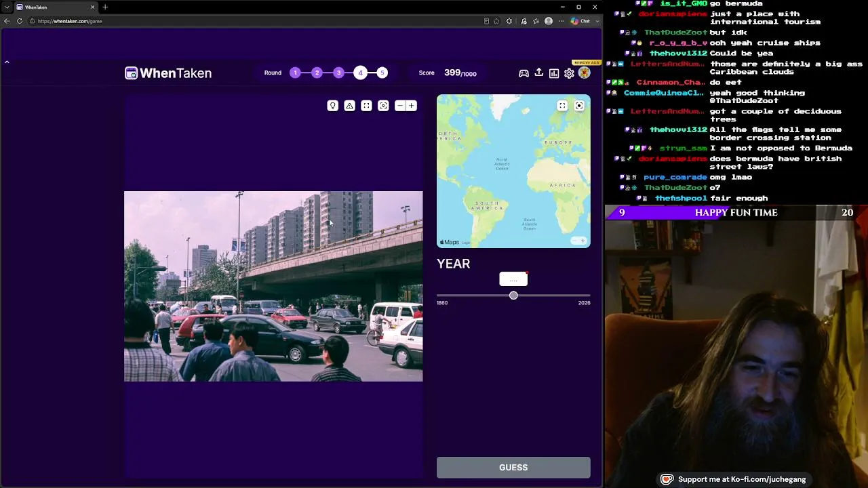
Task: Bookmark page with the star icon
Action: (496, 21)
